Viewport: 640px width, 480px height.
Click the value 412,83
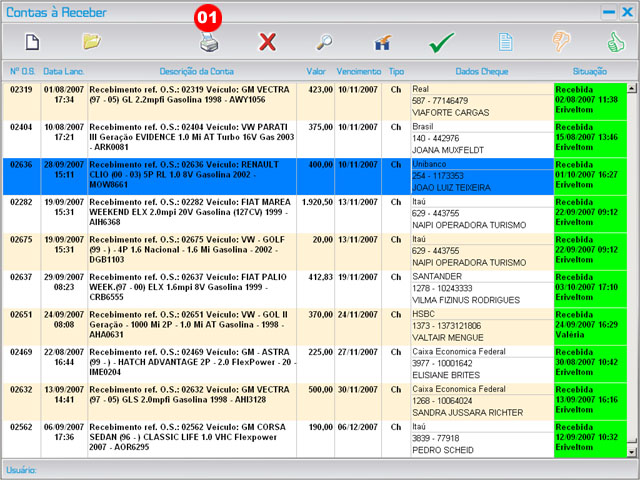(x=320, y=278)
